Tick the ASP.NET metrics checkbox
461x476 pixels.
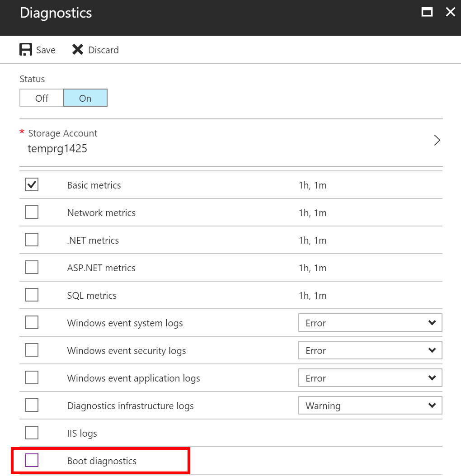coord(32,268)
